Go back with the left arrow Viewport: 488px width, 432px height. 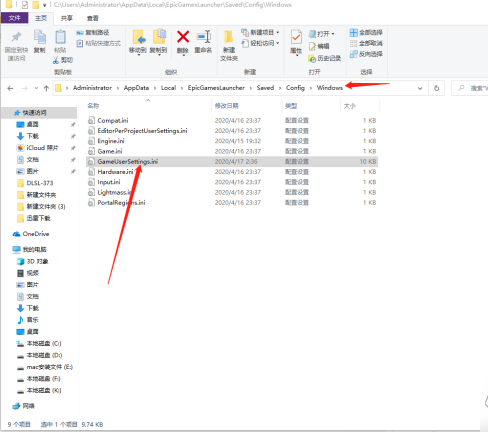10,88
